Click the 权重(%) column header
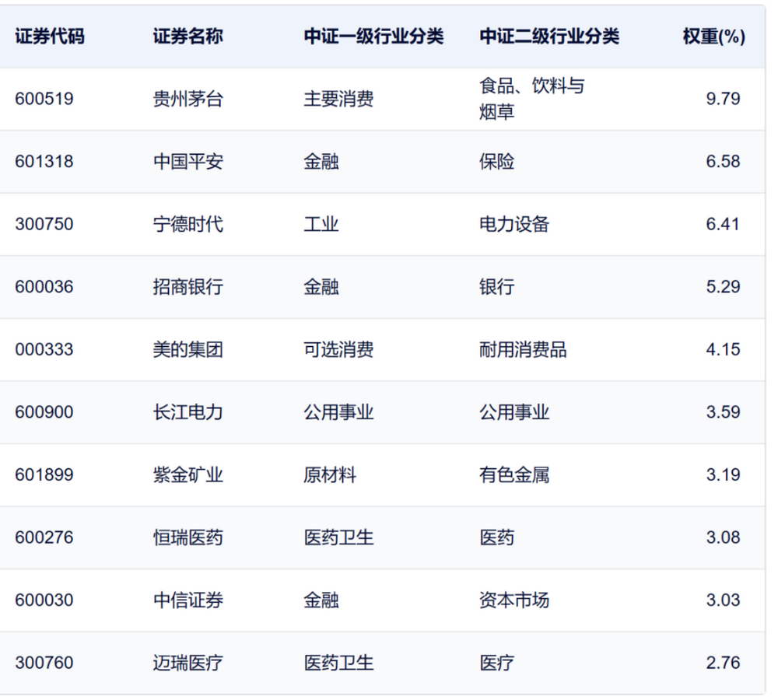Screen dimensions: 778x700 [x=713, y=37]
